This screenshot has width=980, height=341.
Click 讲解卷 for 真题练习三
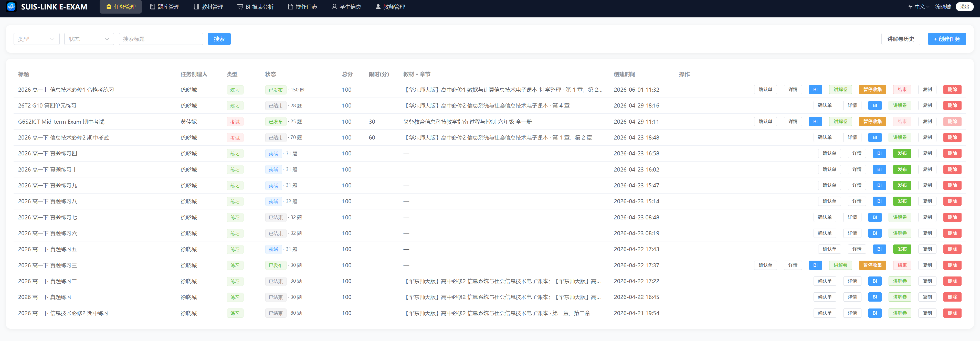[840, 265]
